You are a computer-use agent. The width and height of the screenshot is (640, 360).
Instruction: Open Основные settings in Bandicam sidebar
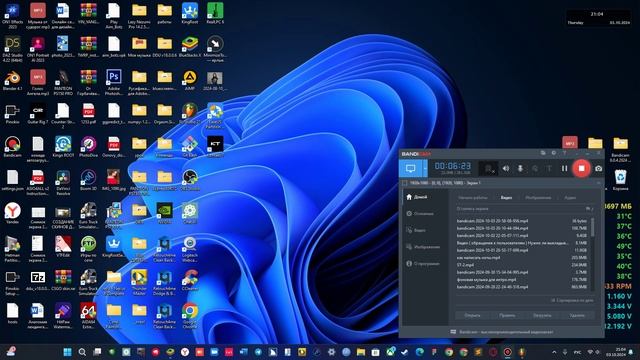click(420, 213)
